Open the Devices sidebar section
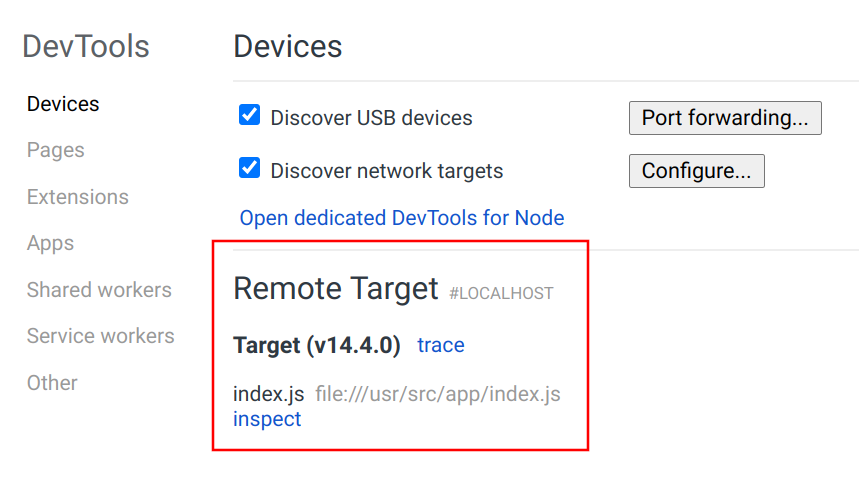 (63, 104)
